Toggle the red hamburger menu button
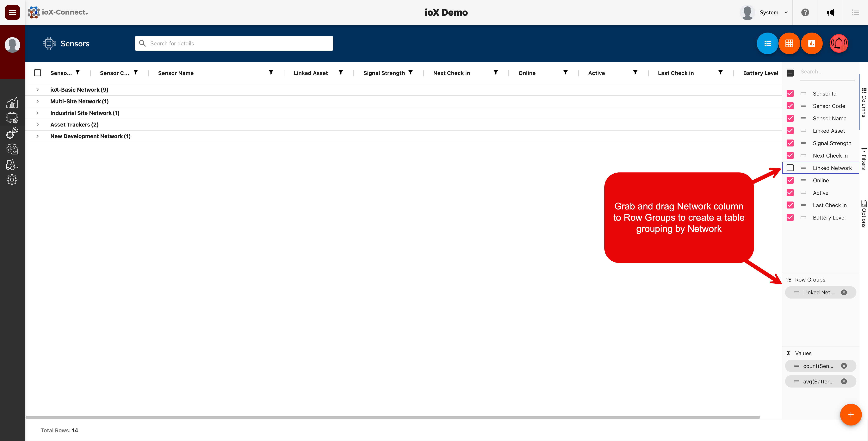Viewport: 868px width, 441px height. pos(12,12)
